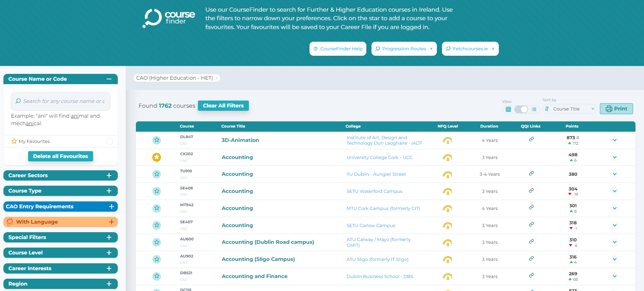Open Dublin Business School - DBS link
The width and height of the screenshot is (644, 291).
[x=380, y=276]
